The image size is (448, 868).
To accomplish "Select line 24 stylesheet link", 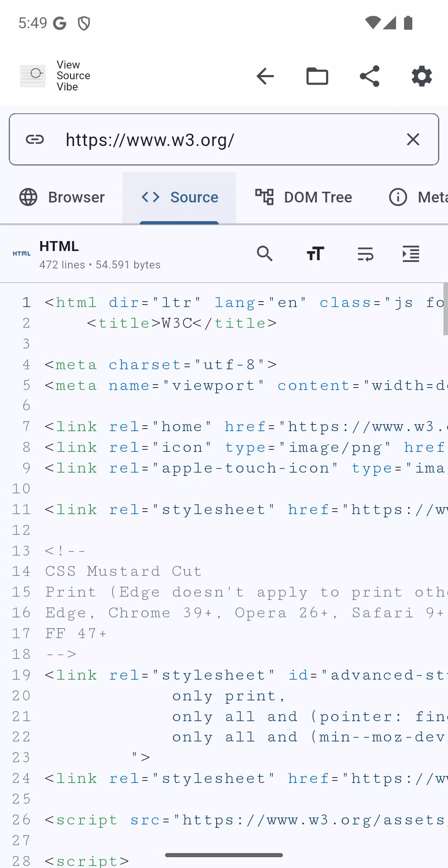I will click(x=246, y=778).
